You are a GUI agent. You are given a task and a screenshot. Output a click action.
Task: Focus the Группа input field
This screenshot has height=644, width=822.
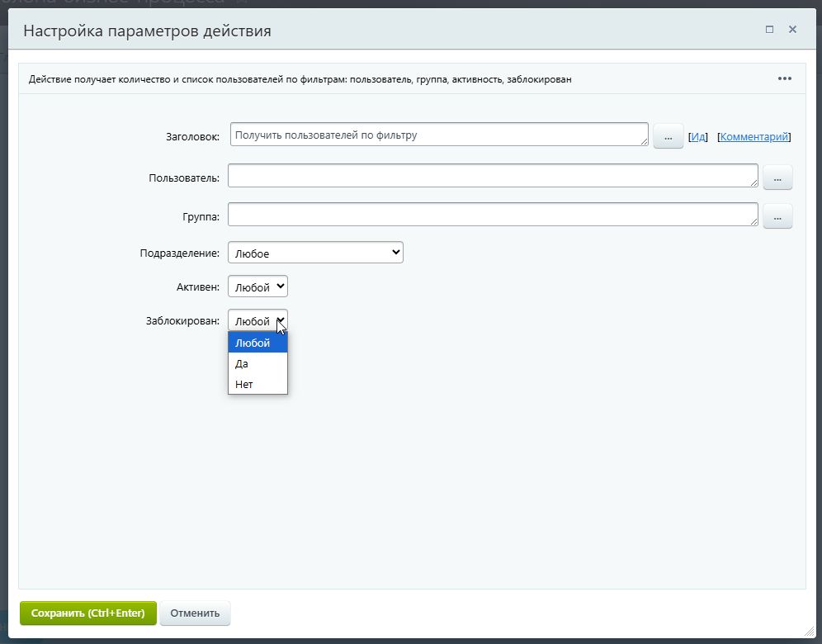pyautogui.click(x=492, y=215)
